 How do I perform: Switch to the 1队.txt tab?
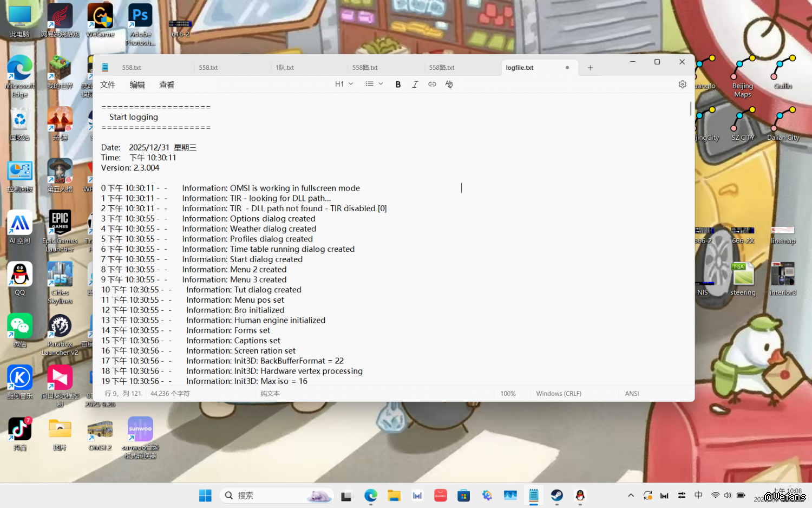[309, 68]
